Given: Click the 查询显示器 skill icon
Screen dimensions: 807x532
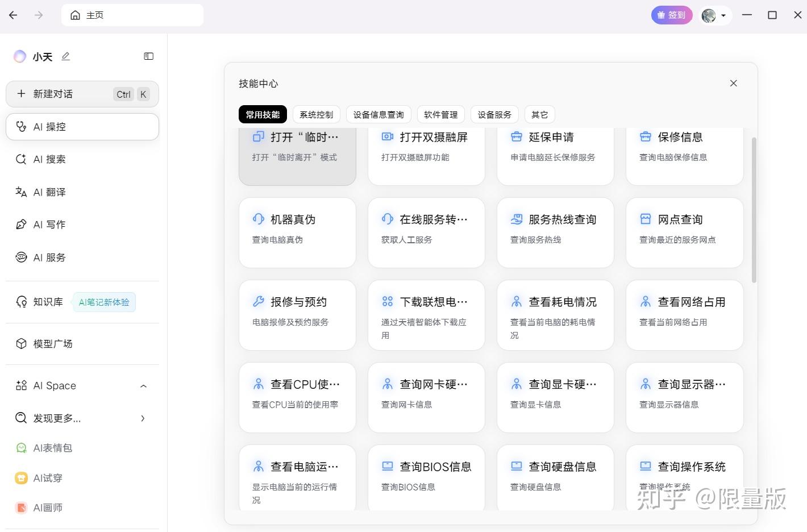Looking at the screenshot, I should [646, 384].
